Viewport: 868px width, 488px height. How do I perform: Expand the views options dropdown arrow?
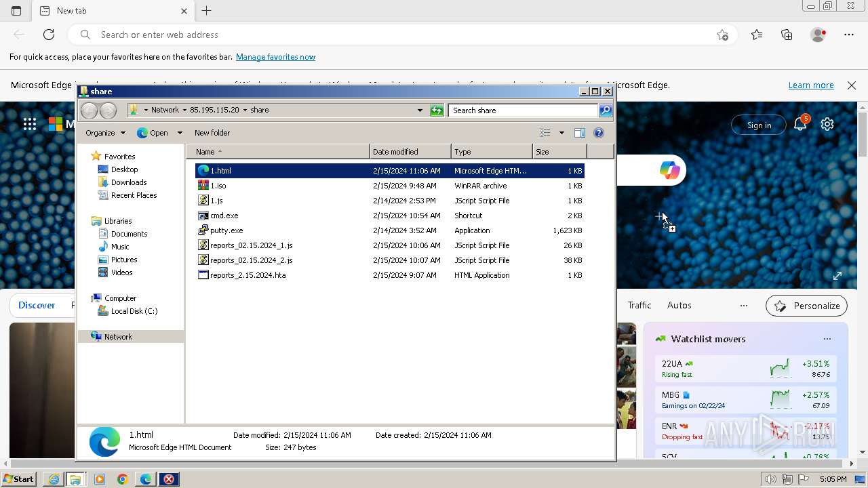(561, 133)
